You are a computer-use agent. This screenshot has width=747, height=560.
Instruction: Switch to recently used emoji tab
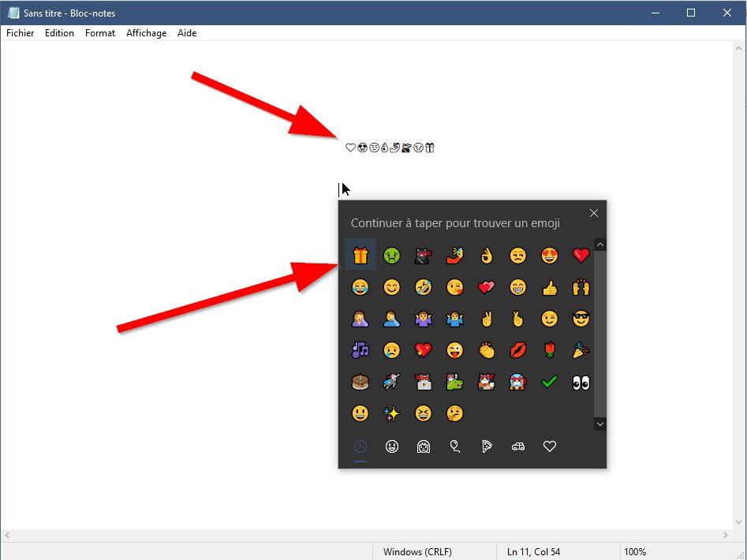click(360, 446)
